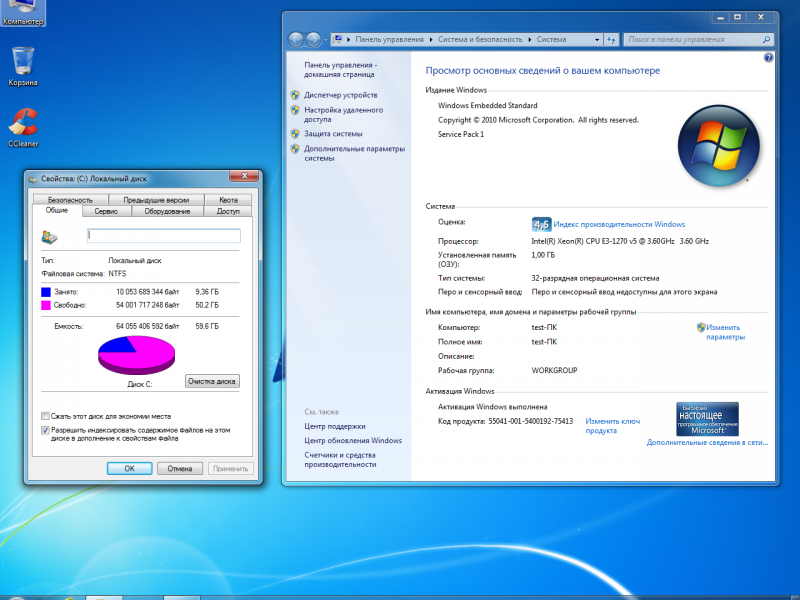Click the Очистка диска button

click(212, 381)
